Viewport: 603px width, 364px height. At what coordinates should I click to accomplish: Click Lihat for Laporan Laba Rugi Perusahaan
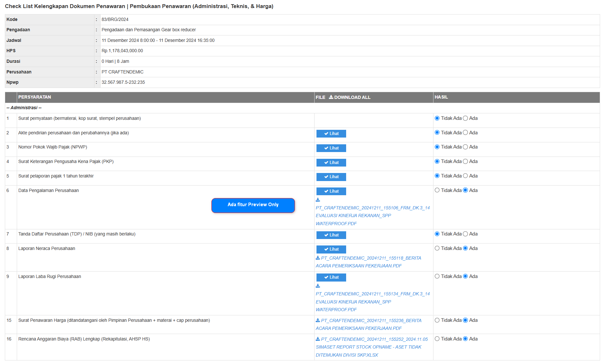tap(331, 277)
